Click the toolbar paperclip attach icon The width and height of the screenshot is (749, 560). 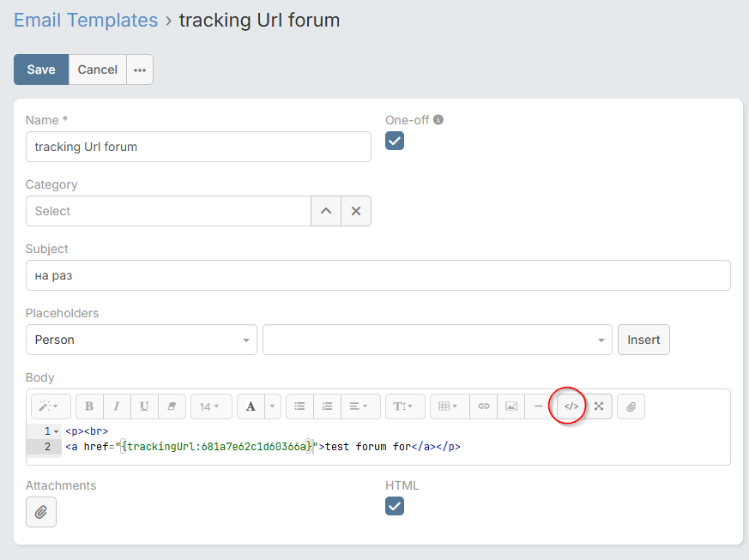pos(631,406)
